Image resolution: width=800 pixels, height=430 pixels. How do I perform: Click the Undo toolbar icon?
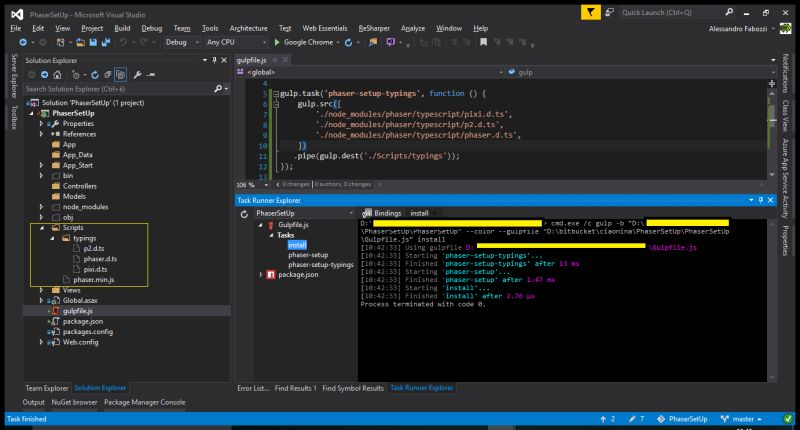pos(123,42)
